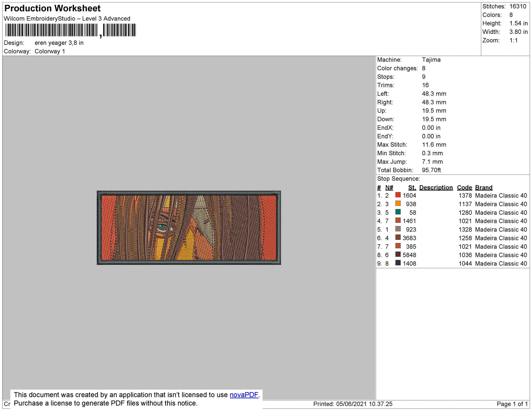Click the 'Stops:' label

tap(385, 77)
